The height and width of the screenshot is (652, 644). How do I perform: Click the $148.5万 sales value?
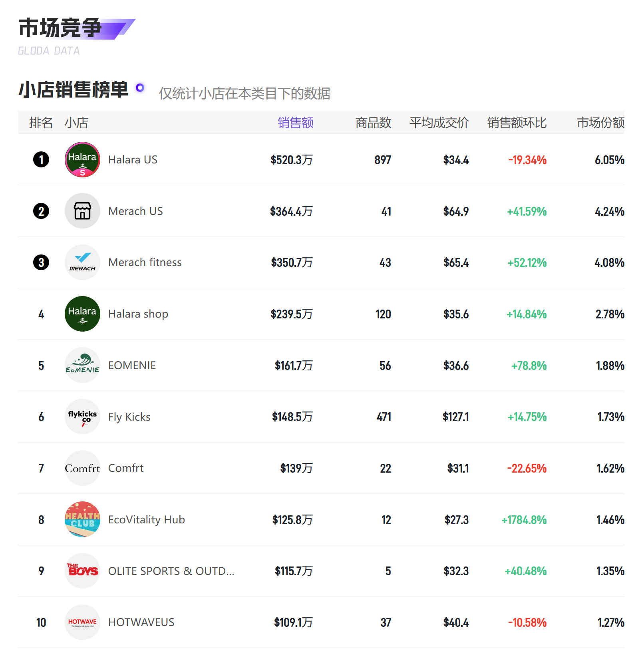point(292,417)
